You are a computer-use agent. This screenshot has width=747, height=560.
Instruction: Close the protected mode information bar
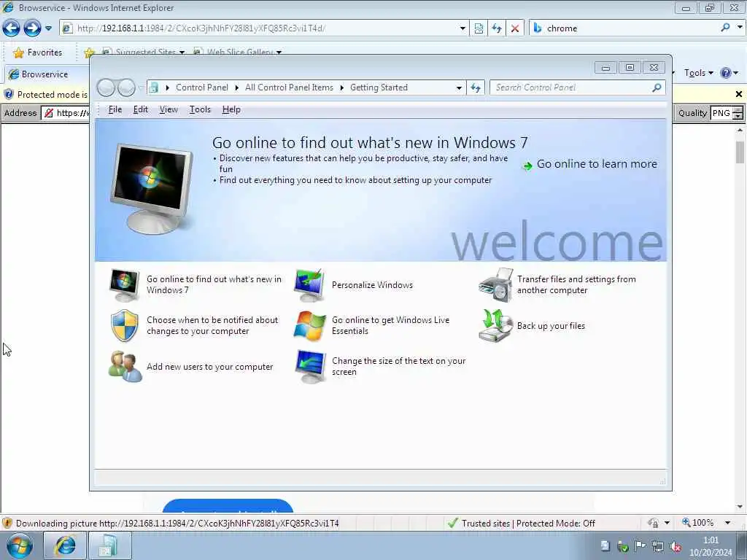coord(738,94)
